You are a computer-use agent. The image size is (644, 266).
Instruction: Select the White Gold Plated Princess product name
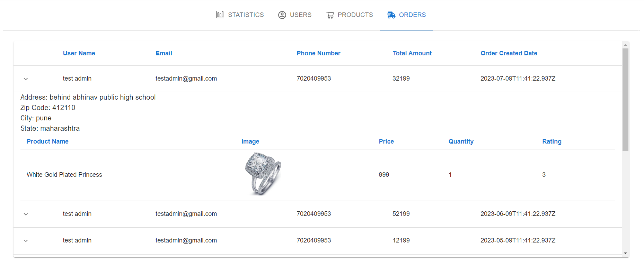[64, 175]
